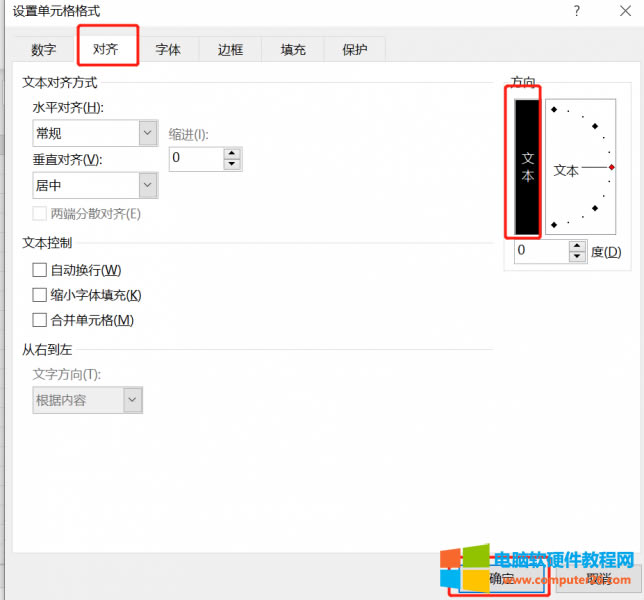Click the degrees input field

pyautogui.click(x=540, y=252)
